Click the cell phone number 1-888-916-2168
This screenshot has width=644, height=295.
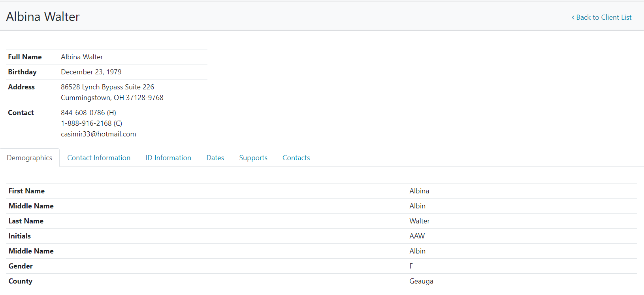[x=86, y=123]
